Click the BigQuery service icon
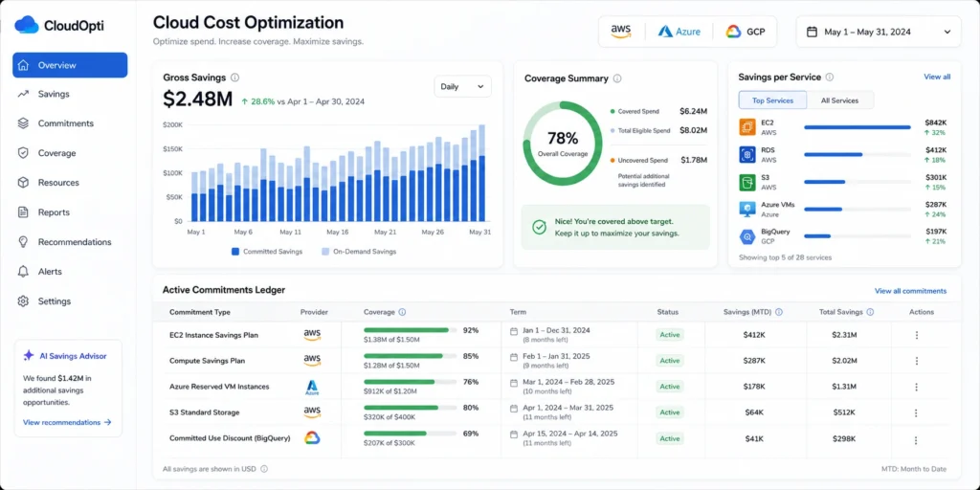The height and width of the screenshot is (490, 980). point(747,236)
